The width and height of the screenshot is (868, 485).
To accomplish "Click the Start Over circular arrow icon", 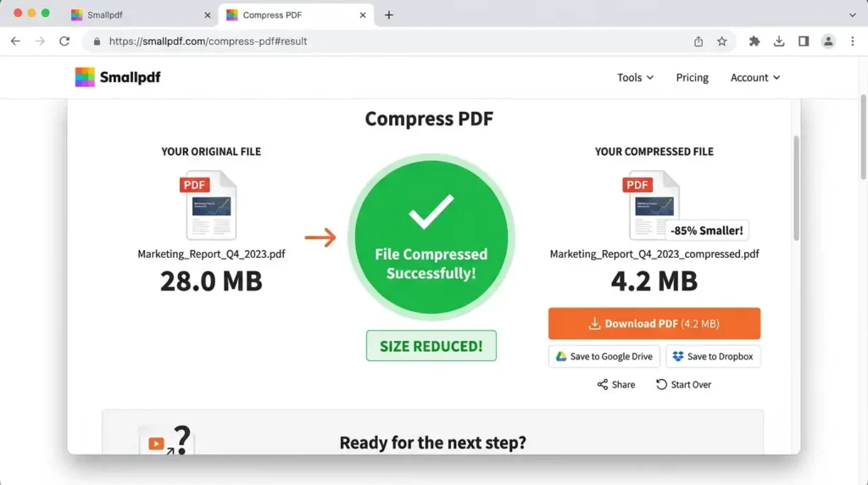I will coord(661,384).
